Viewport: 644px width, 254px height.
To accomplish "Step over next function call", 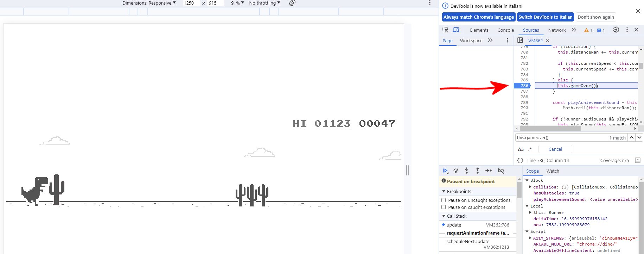I will (456, 171).
